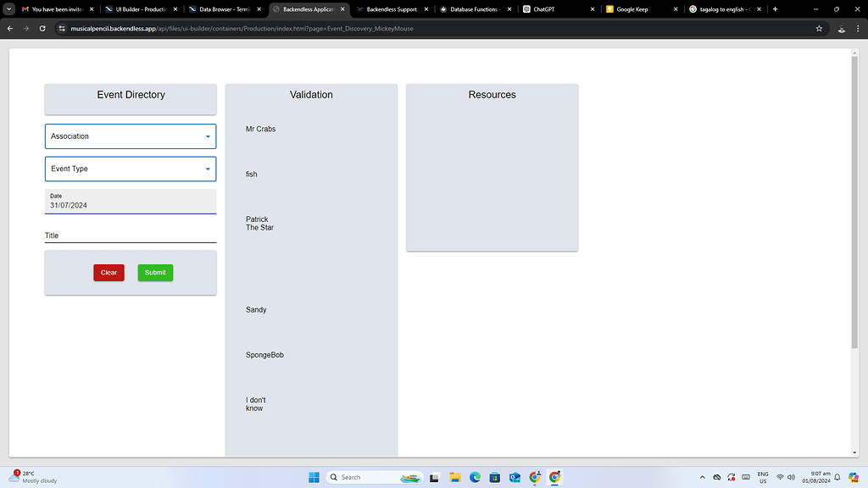Select the 'Sandy' validation entry
This screenshot has width=868, height=488.
(256, 310)
